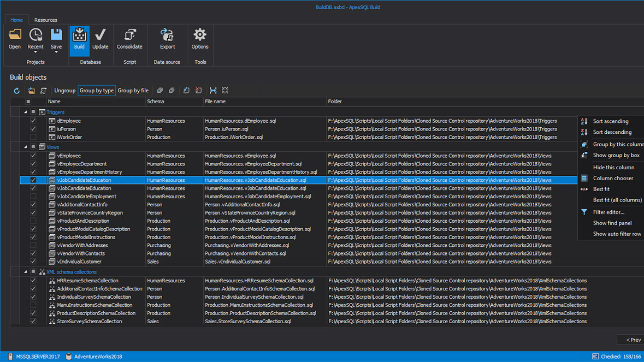Toggle the Triggers group checkbox

[33, 112]
